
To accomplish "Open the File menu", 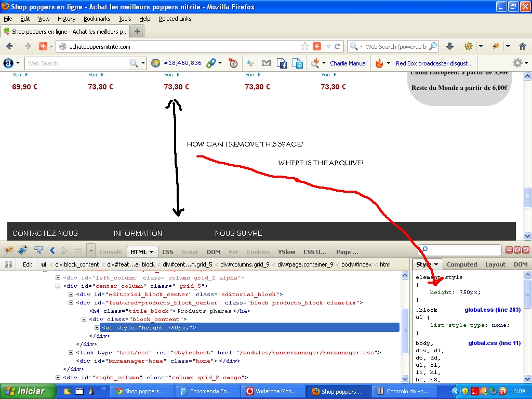I will coord(8,19).
